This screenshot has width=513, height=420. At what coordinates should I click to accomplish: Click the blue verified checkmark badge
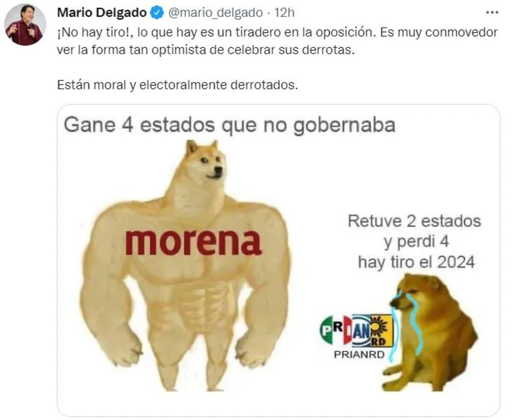157,13
